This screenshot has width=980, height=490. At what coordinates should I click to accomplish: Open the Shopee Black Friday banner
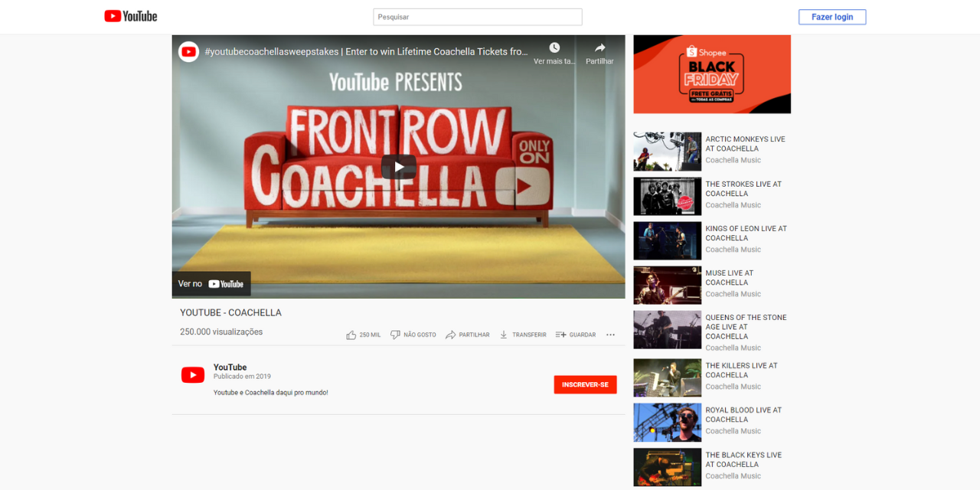tap(711, 73)
